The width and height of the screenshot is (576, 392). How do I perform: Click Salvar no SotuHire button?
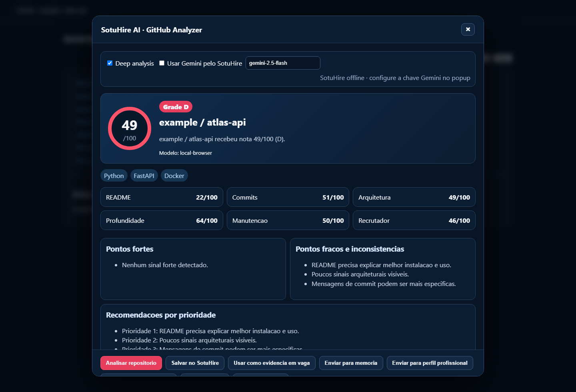pyautogui.click(x=195, y=363)
